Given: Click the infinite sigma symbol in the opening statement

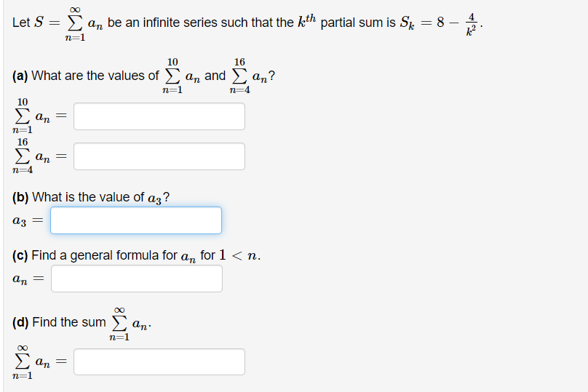Looking at the screenshot, I should (75, 23).
